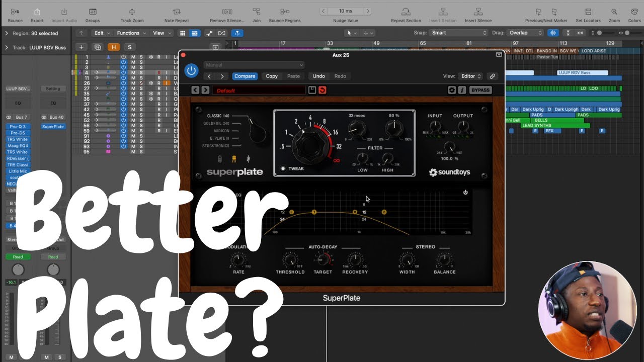Open the pointer tool dropdown
The image size is (644, 362).
point(351,33)
